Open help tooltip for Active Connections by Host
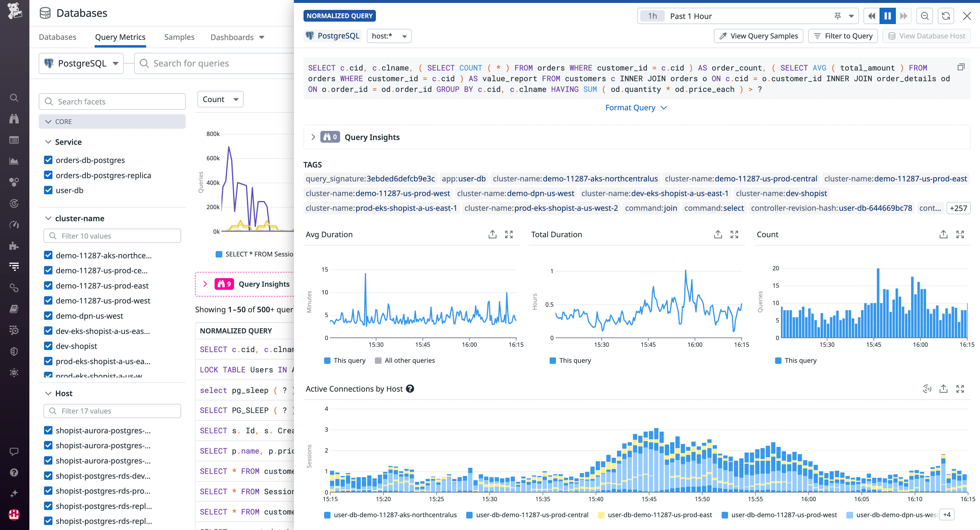The image size is (980, 530). (410, 389)
